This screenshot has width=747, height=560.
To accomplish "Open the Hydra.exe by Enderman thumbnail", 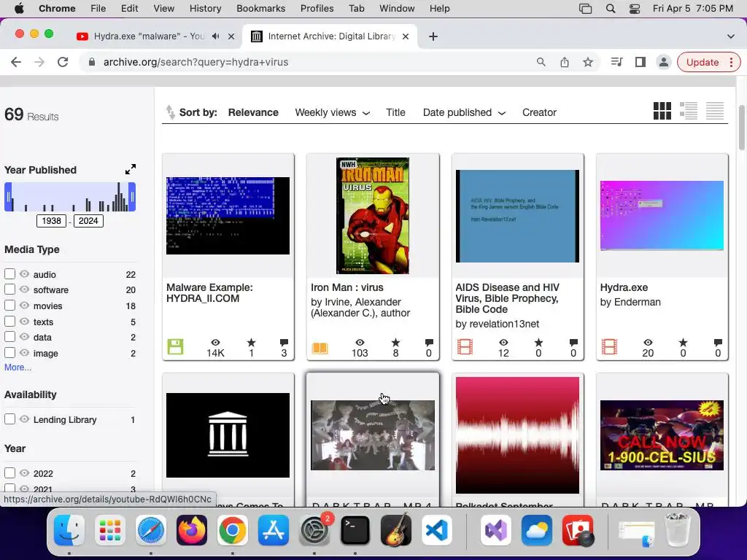I will pos(662,216).
